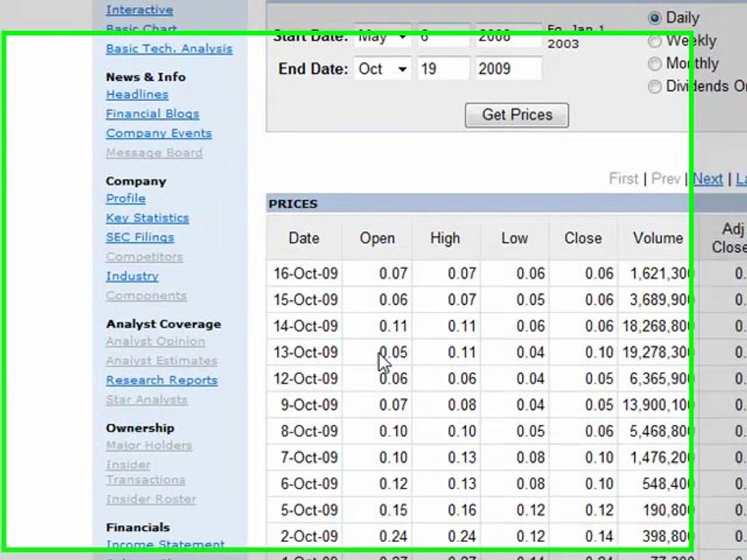
Task: Open the company Profile link
Action: click(x=126, y=198)
